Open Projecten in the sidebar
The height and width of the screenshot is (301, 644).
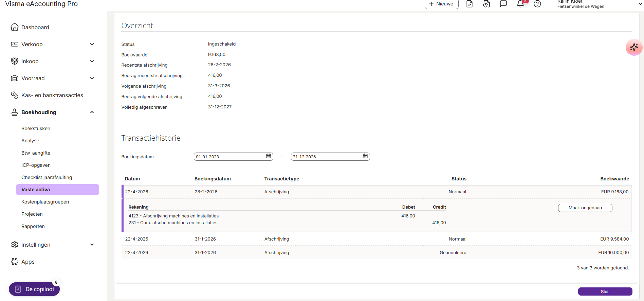coord(32,214)
